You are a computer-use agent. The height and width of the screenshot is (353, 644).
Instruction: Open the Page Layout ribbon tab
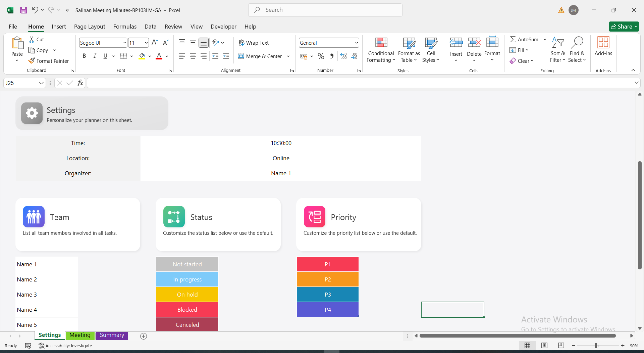[90, 27]
